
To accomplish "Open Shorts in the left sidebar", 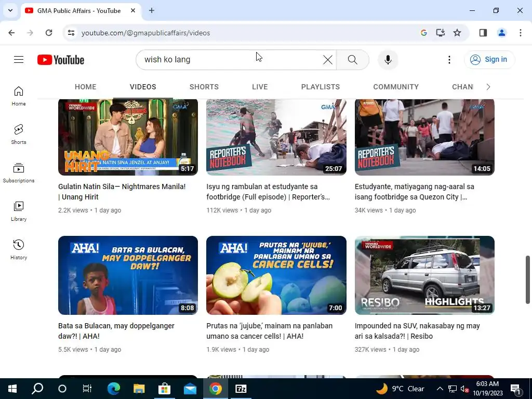I will (19, 135).
